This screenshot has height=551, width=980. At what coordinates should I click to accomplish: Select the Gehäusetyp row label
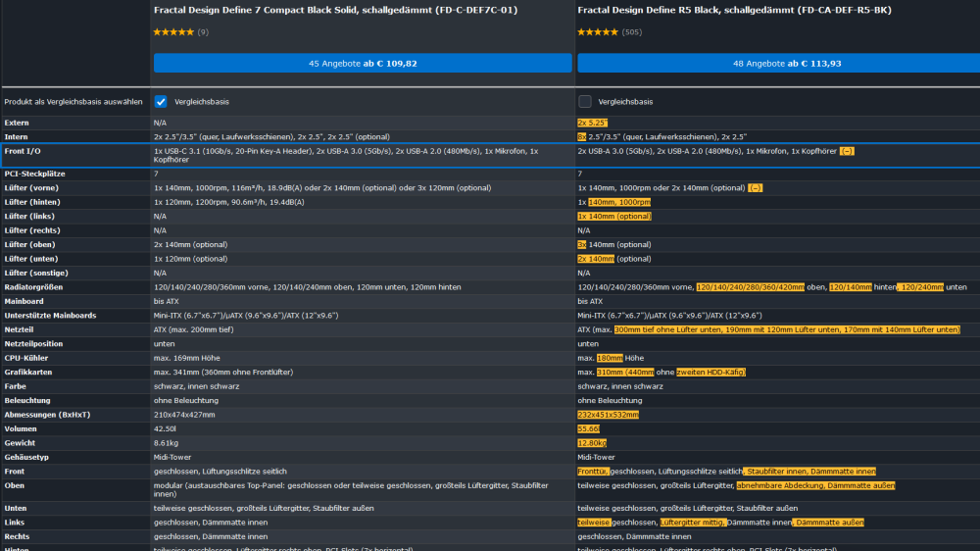pyautogui.click(x=26, y=457)
